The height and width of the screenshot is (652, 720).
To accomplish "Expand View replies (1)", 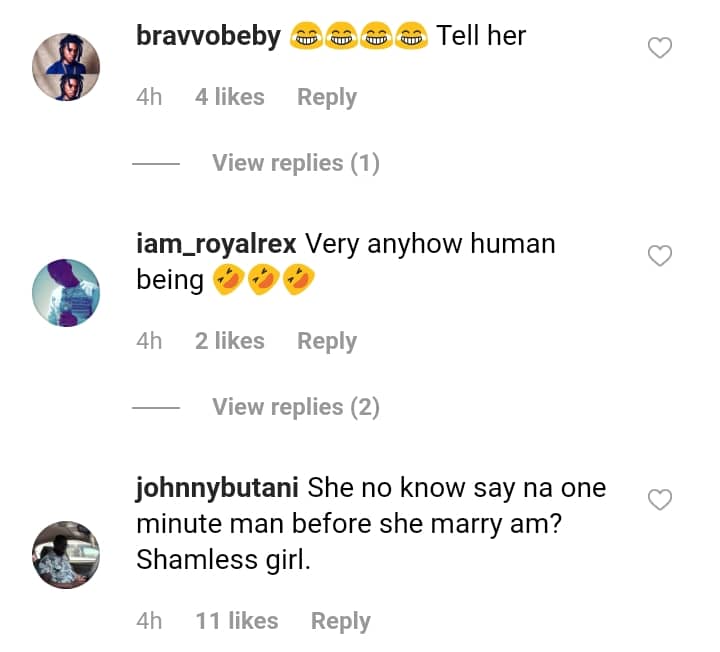I will click(296, 163).
